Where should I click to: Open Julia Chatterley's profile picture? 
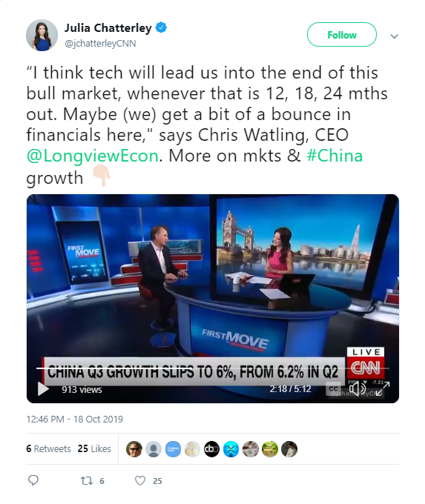(42, 35)
